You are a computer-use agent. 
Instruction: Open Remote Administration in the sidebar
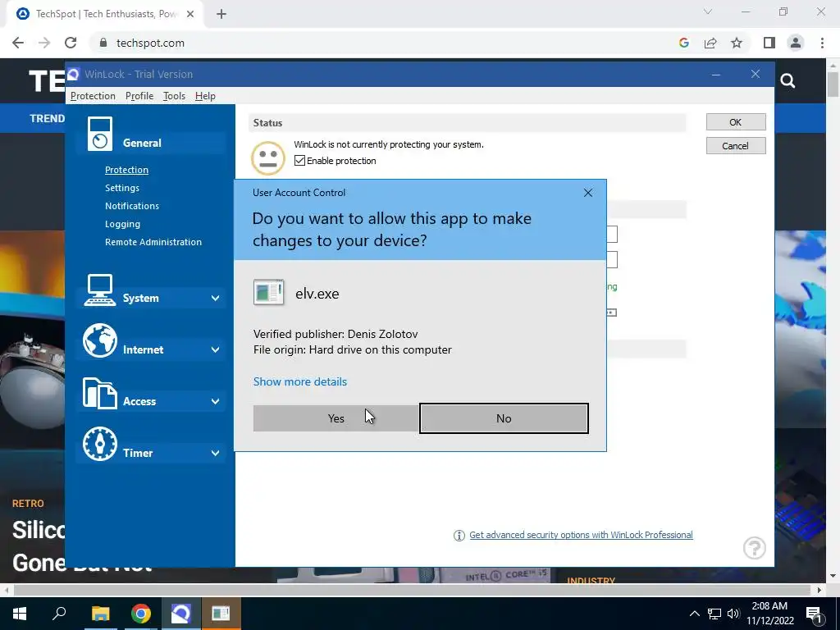(153, 242)
